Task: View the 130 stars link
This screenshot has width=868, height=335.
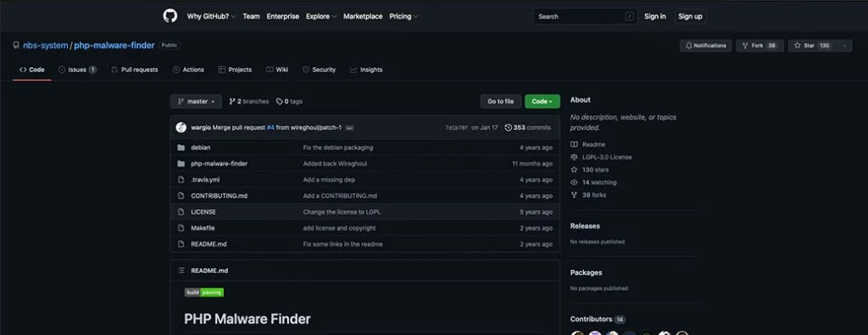Action: tap(590, 170)
